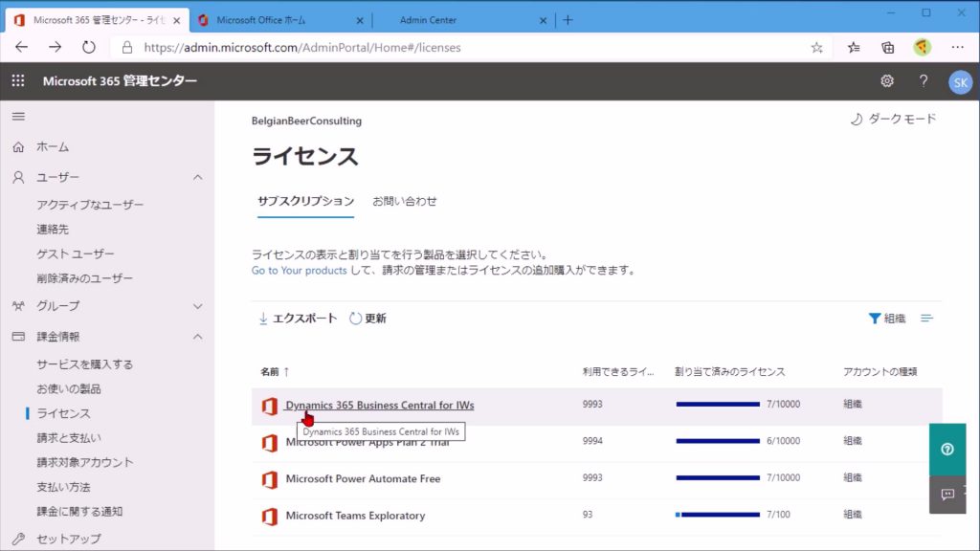
Task: Expand the グループ section
Action: tap(197, 306)
